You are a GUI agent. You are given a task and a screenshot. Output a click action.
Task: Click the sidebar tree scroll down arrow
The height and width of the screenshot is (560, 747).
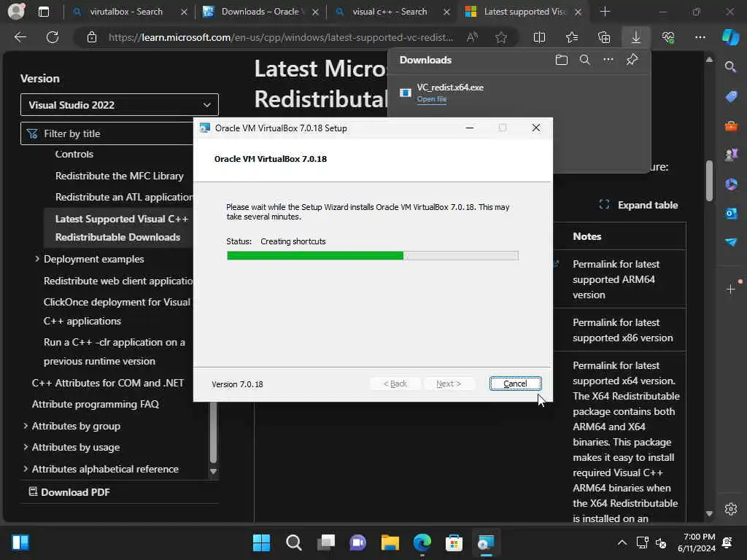214,471
